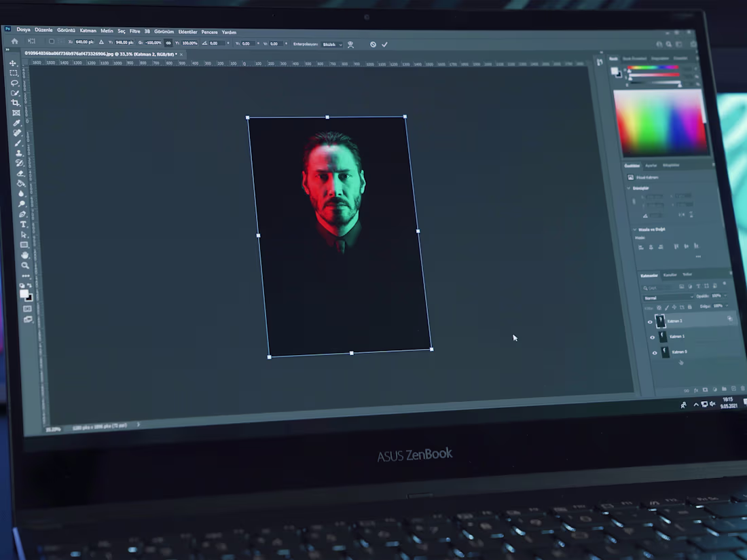Viewport: 747px width, 560px height.
Task: Select the Rectangle shape tool
Action: (24, 245)
